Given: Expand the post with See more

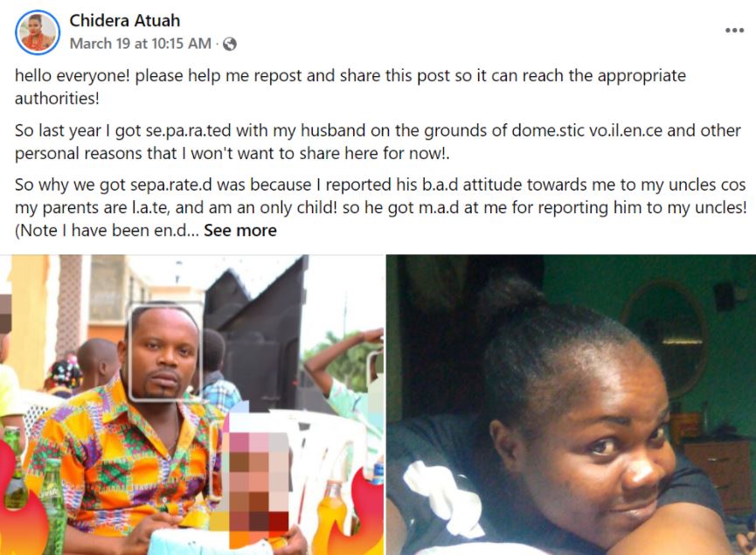Looking at the screenshot, I should click(240, 231).
